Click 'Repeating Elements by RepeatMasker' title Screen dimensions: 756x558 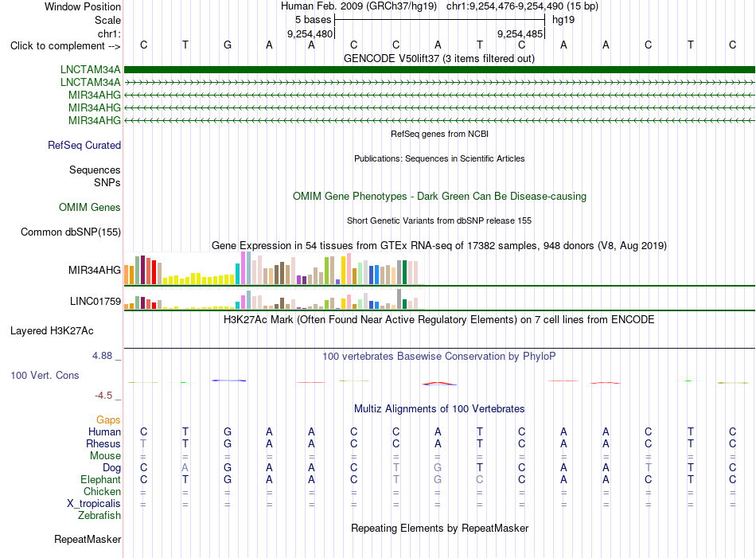[440, 528]
